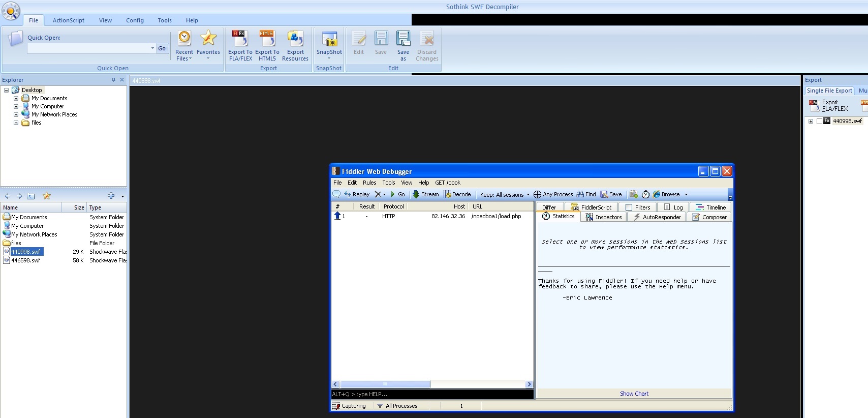Image resolution: width=868 pixels, height=418 pixels.
Task: Click camera screenshot icon in Fiddler toolbar
Action: click(633, 194)
